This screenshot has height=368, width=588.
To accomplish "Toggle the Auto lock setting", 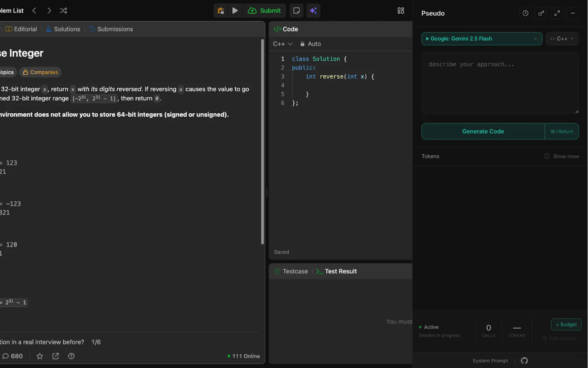I will click(311, 44).
